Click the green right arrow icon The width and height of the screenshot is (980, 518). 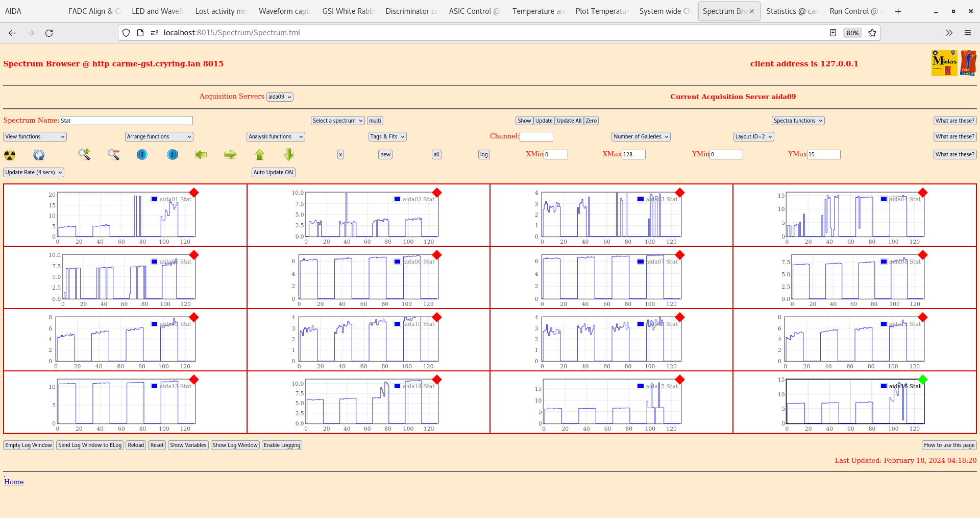pos(230,154)
